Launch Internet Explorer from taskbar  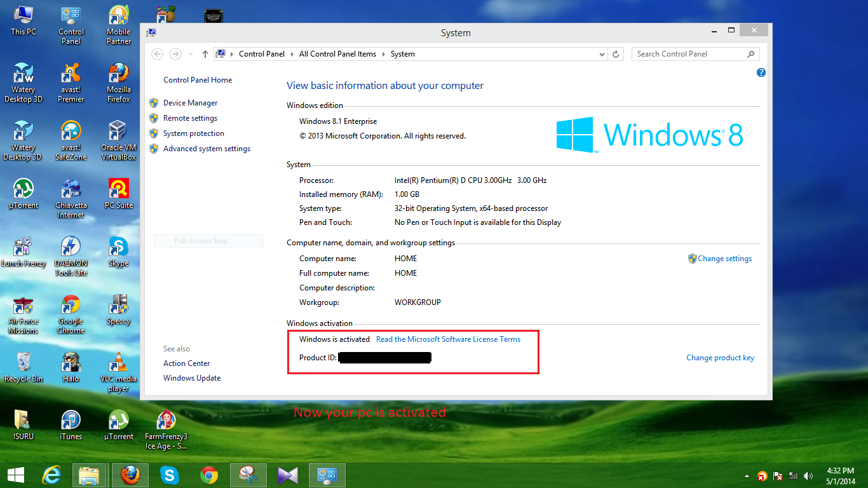(52, 475)
